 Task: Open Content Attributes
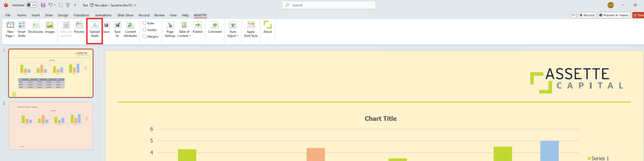[x=130, y=29]
